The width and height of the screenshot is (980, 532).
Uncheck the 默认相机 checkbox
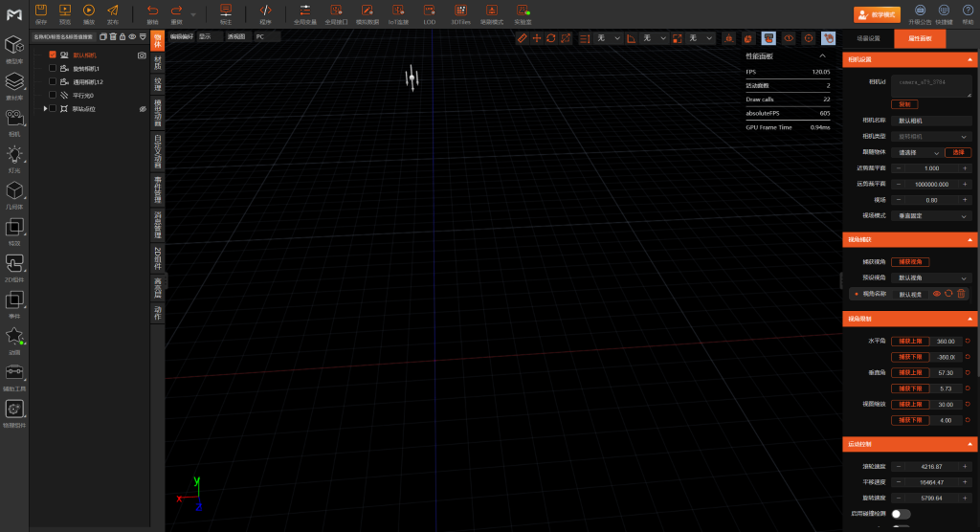53,55
